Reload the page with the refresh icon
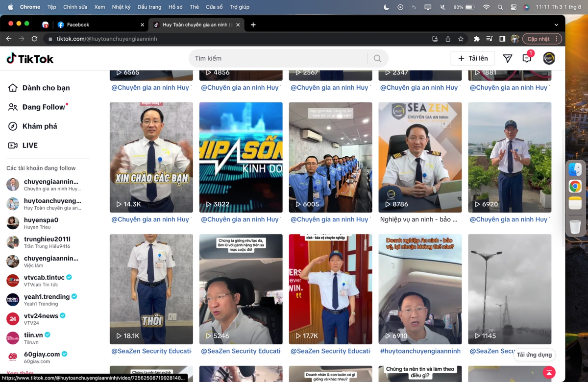This screenshot has height=382, width=588. click(34, 39)
